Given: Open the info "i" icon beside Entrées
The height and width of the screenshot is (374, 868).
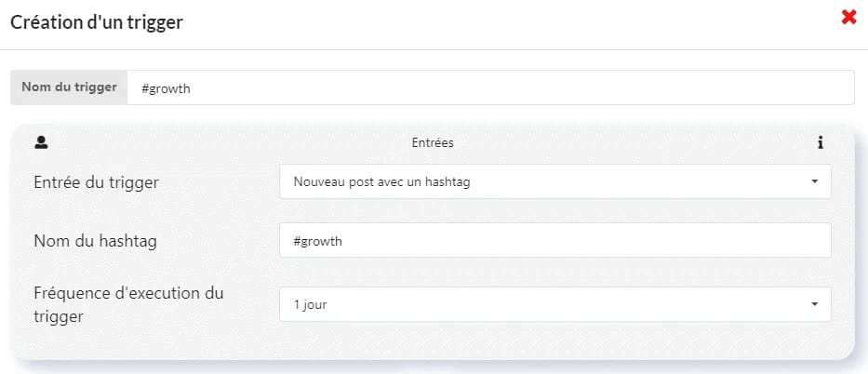Looking at the screenshot, I should (x=821, y=142).
